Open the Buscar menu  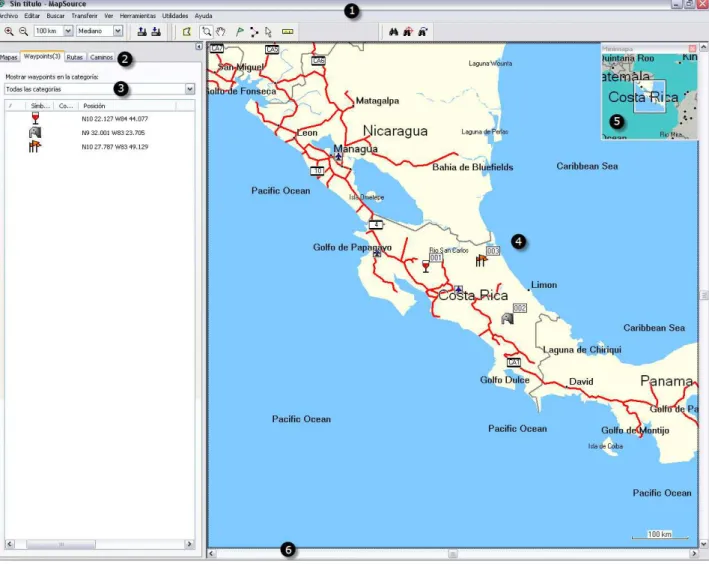pyautogui.click(x=55, y=16)
